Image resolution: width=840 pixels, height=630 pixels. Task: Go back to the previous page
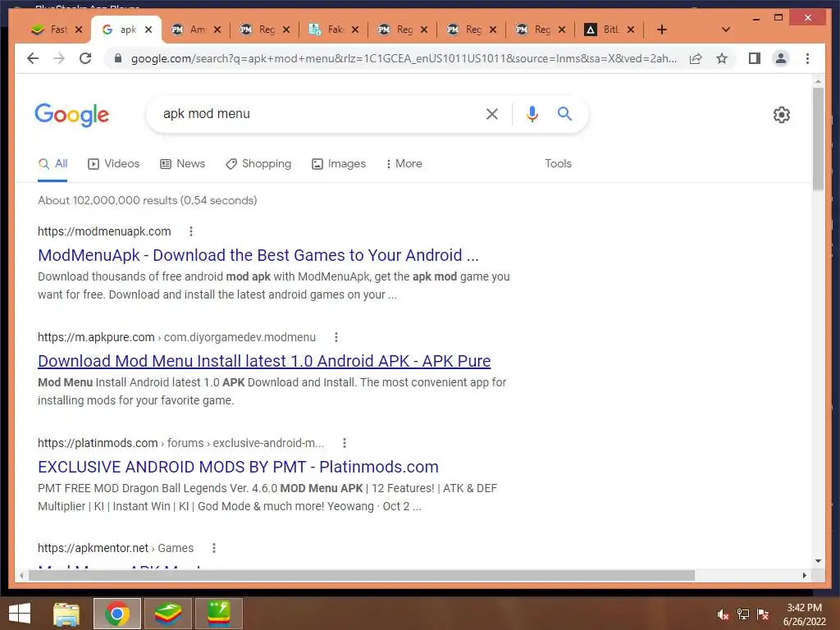point(33,58)
